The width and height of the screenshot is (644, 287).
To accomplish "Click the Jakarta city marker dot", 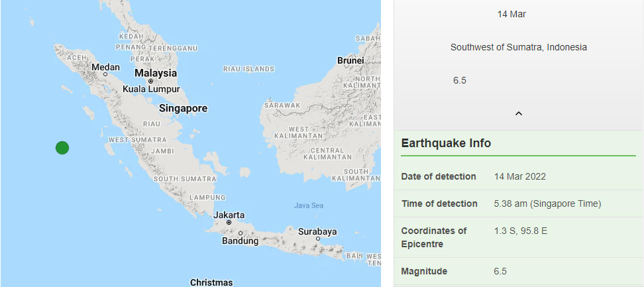I will (x=229, y=223).
